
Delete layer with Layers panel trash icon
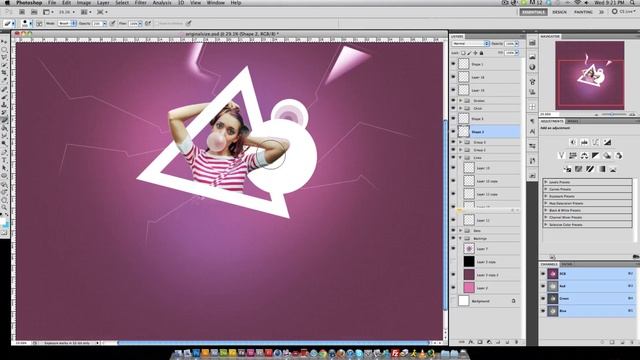coord(516,342)
